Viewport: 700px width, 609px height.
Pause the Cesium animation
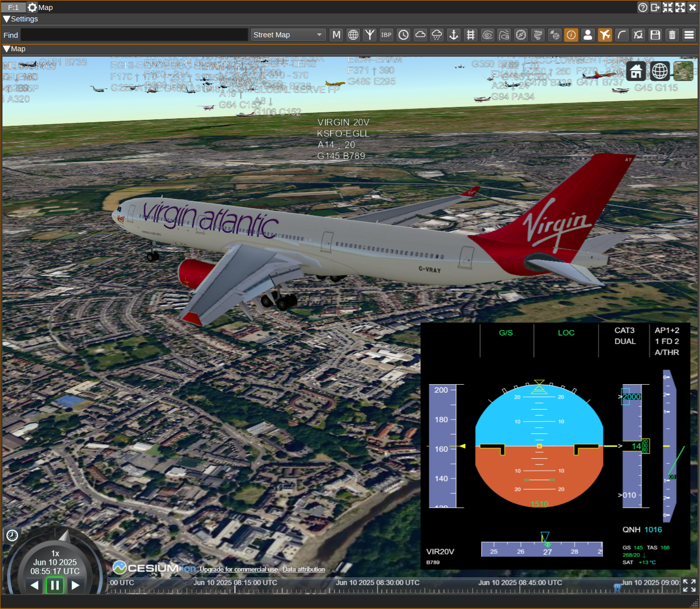click(55, 585)
